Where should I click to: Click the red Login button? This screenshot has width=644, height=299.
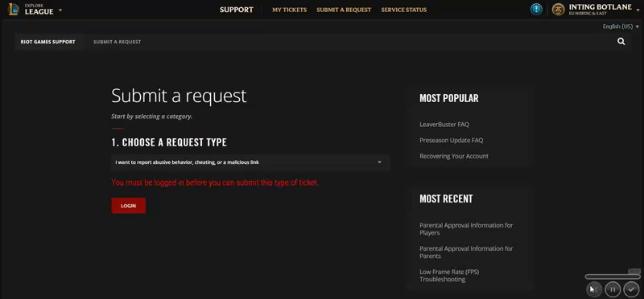click(129, 206)
